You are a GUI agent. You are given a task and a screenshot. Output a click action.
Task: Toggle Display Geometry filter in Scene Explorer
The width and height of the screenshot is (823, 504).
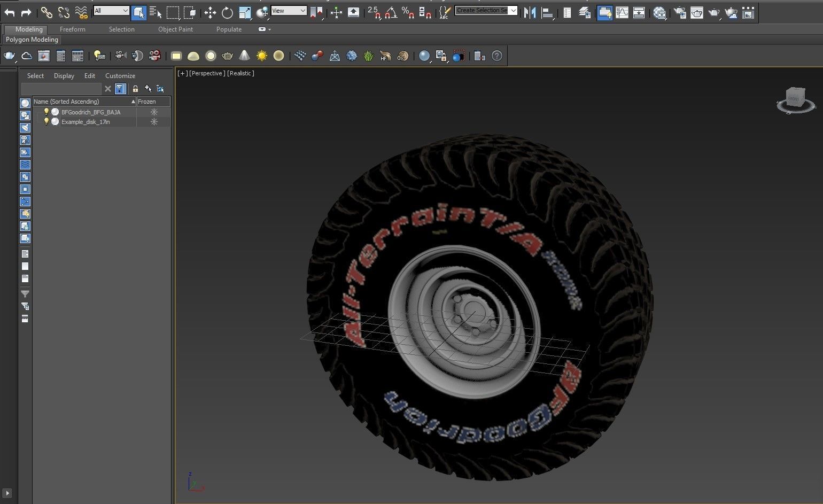pos(25,103)
